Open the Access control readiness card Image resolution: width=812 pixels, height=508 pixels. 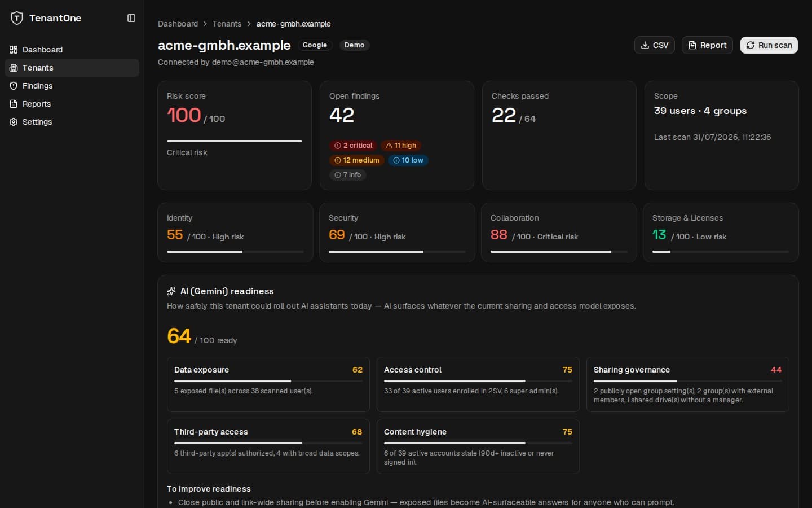click(x=478, y=384)
